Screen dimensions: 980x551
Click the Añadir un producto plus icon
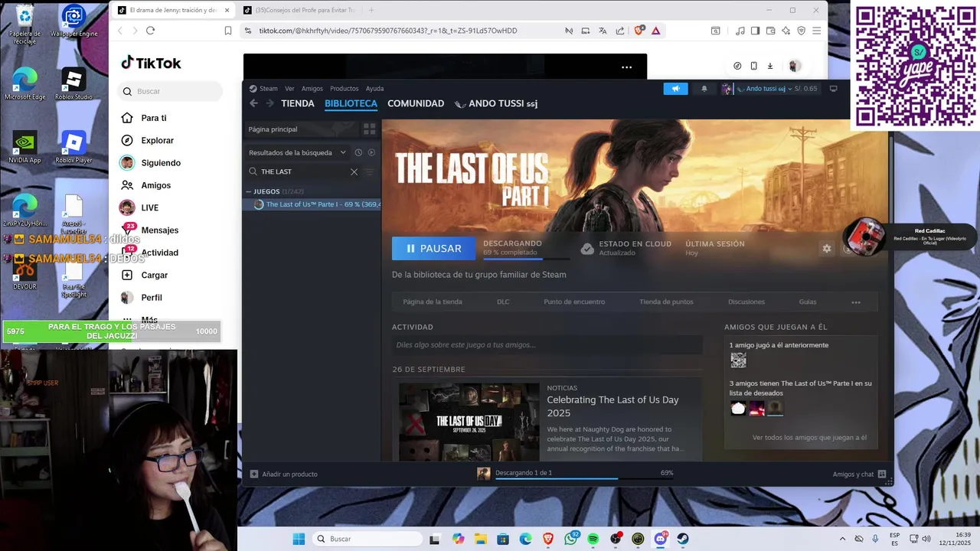(254, 474)
